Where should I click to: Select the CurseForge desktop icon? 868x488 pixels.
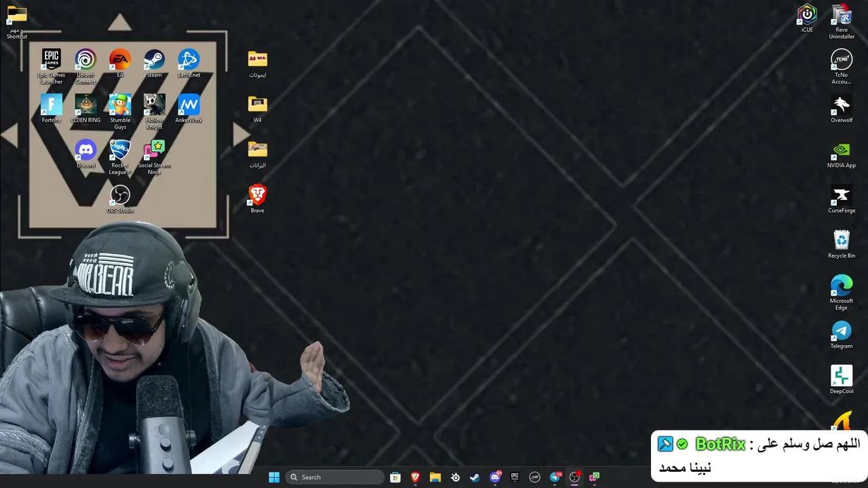coord(842,199)
